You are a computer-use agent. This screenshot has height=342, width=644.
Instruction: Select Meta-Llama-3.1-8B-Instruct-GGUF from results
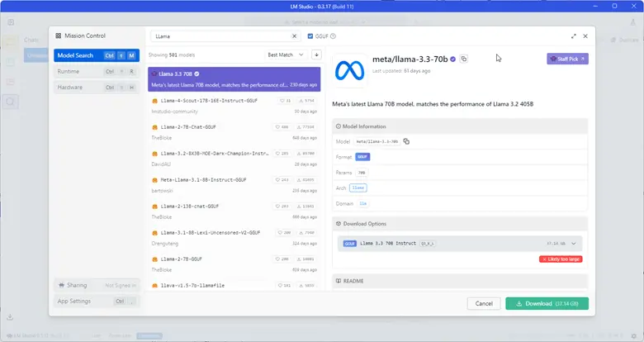click(x=203, y=179)
